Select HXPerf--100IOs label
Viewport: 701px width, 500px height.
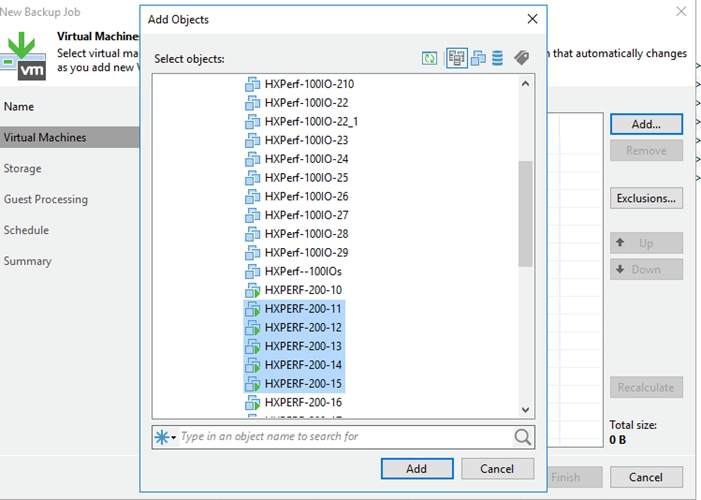[x=303, y=271]
